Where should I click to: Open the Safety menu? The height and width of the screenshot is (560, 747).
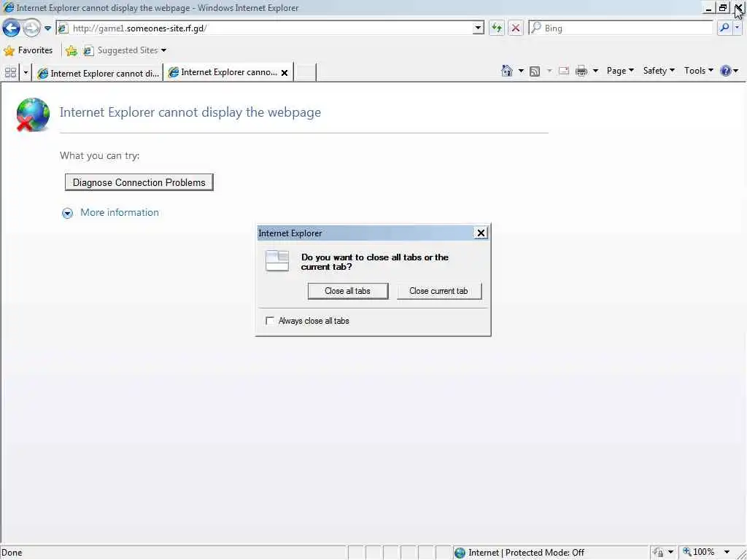pos(659,71)
